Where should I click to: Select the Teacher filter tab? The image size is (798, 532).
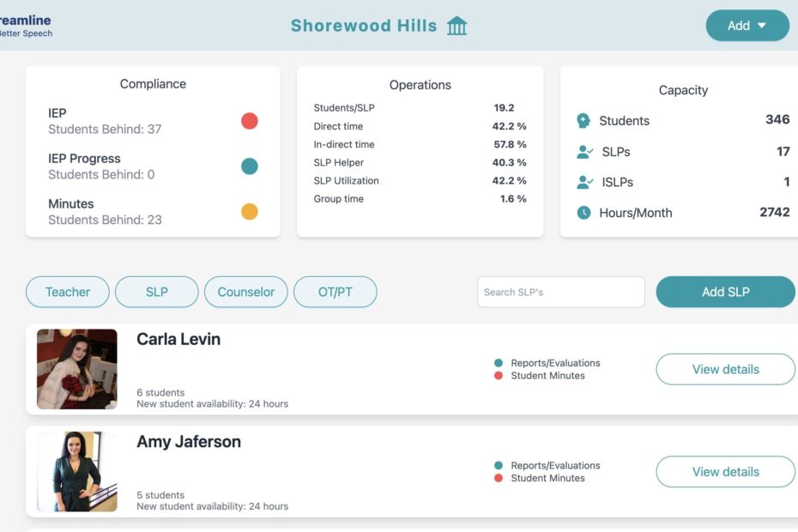pos(68,292)
